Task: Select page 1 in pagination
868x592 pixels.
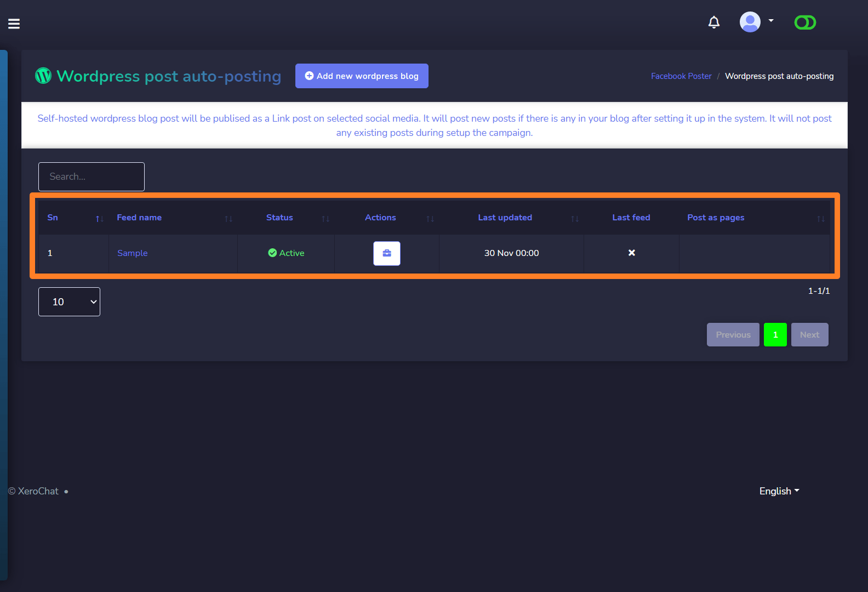Action: (775, 334)
